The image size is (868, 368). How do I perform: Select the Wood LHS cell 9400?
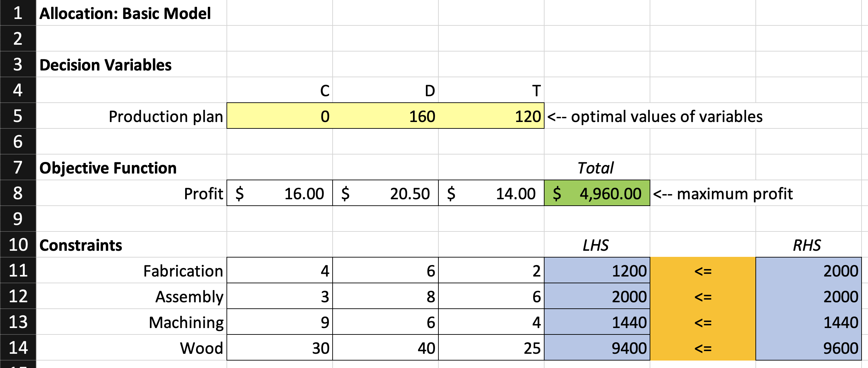point(597,348)
